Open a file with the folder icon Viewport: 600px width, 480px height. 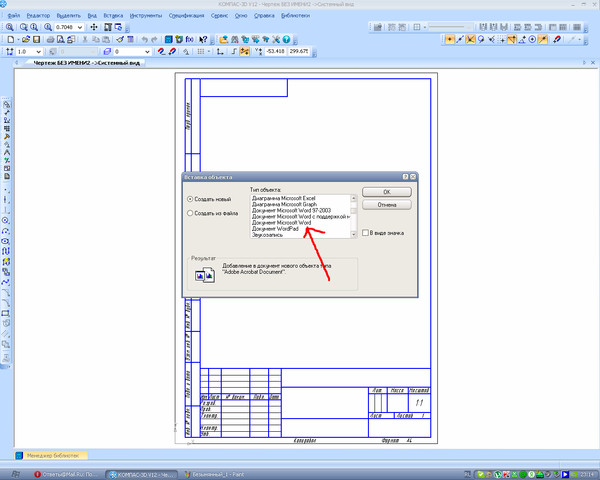pos(26,39)
